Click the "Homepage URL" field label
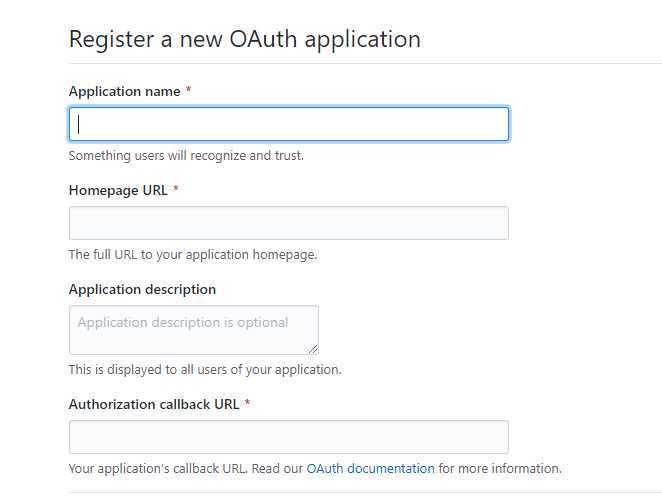This screenshot has height=503, width=662. [118, 190]
